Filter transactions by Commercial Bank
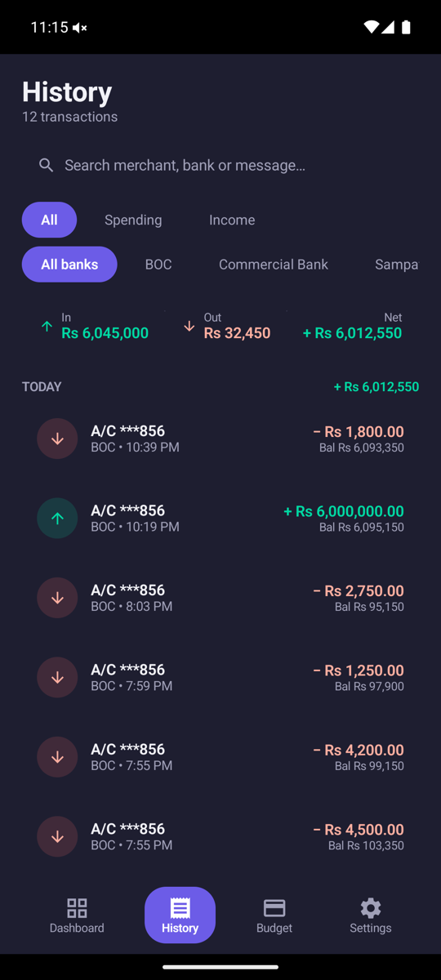Image resolution: width=441 pixels, height=980 pixels. (x=274, y=264)
